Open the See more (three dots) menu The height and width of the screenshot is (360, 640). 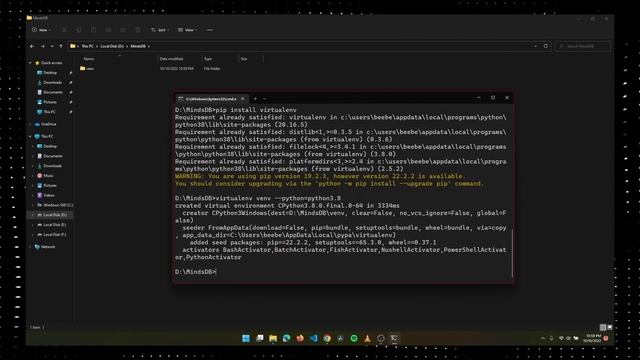tap(210, 30)
